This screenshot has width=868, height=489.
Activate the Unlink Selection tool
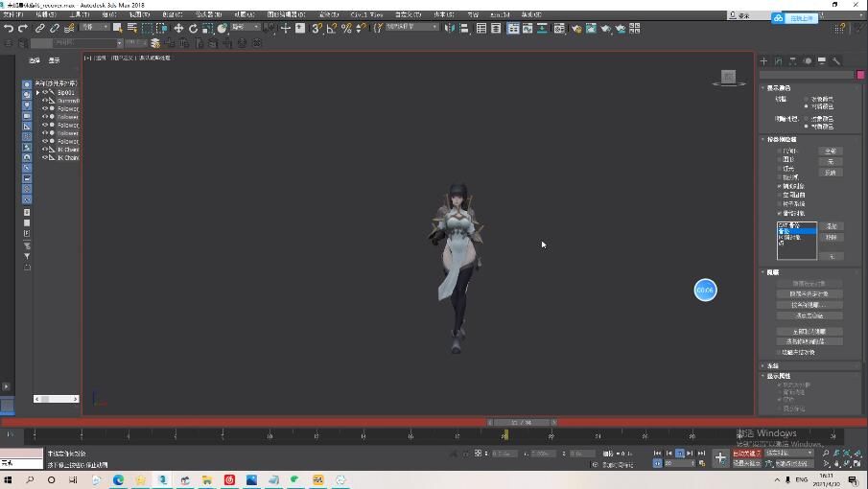55,28
